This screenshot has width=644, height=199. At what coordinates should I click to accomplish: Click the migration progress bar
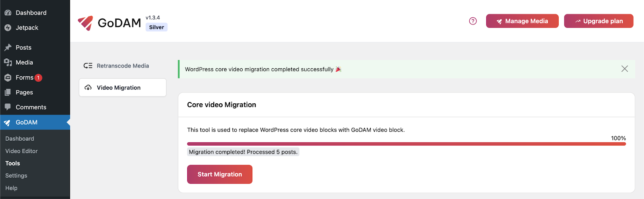406,144
